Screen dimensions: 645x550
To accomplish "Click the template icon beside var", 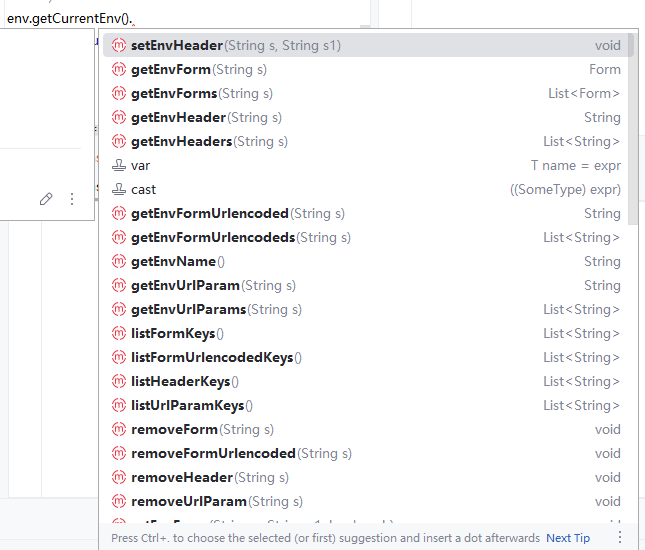I will pos(119,166).
